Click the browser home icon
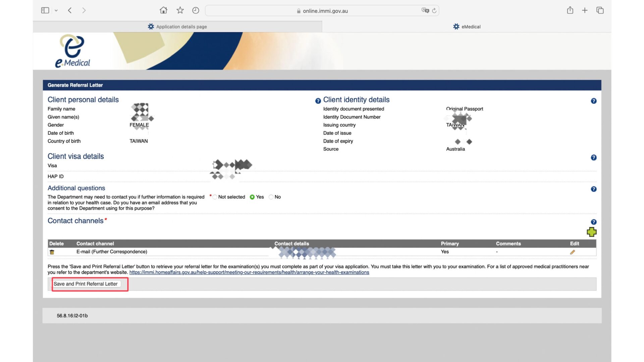 tap(163, 10)
